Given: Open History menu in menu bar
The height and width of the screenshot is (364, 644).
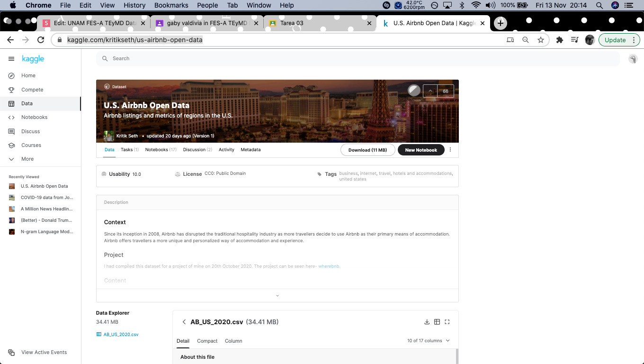Looking at the screenshot, I should tap(134, 5).
